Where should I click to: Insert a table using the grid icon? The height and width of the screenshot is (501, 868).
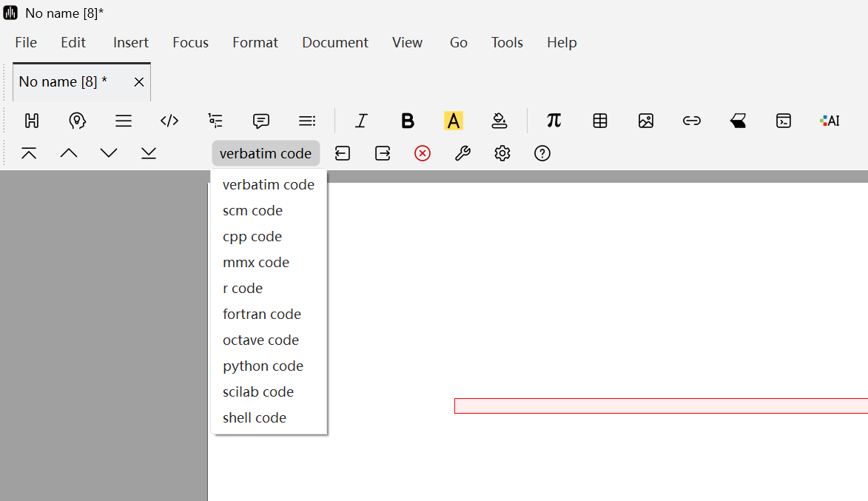[x=600, y=121]
